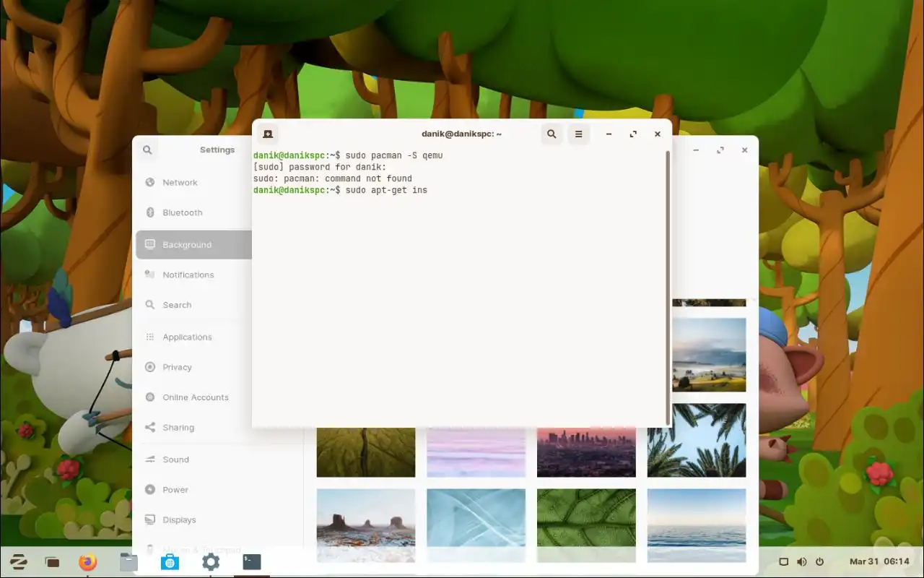The image size is (924, 578).
Task: Maximize the terminal window
Action: tap(633, 134)
